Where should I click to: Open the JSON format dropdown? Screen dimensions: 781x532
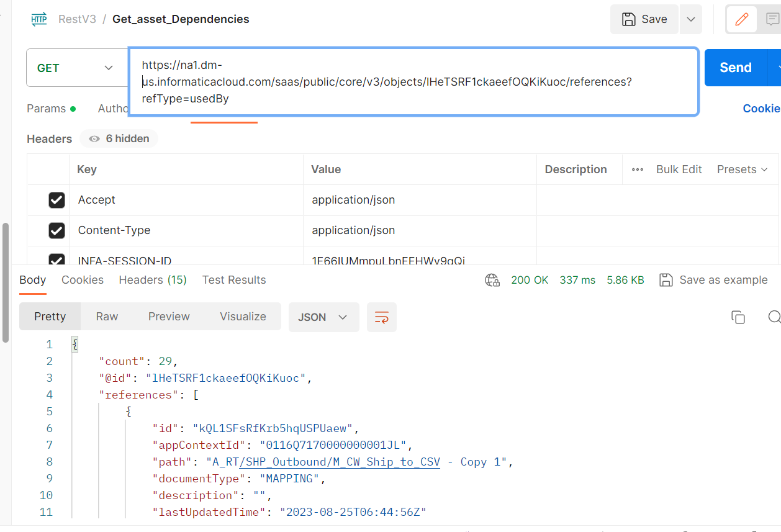click(324, 317)
